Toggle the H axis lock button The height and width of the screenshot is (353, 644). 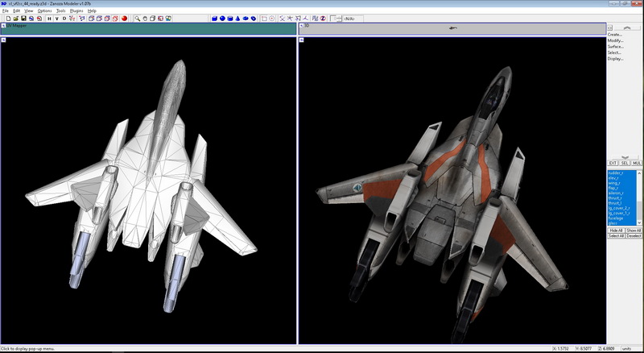tap(49, 19)
